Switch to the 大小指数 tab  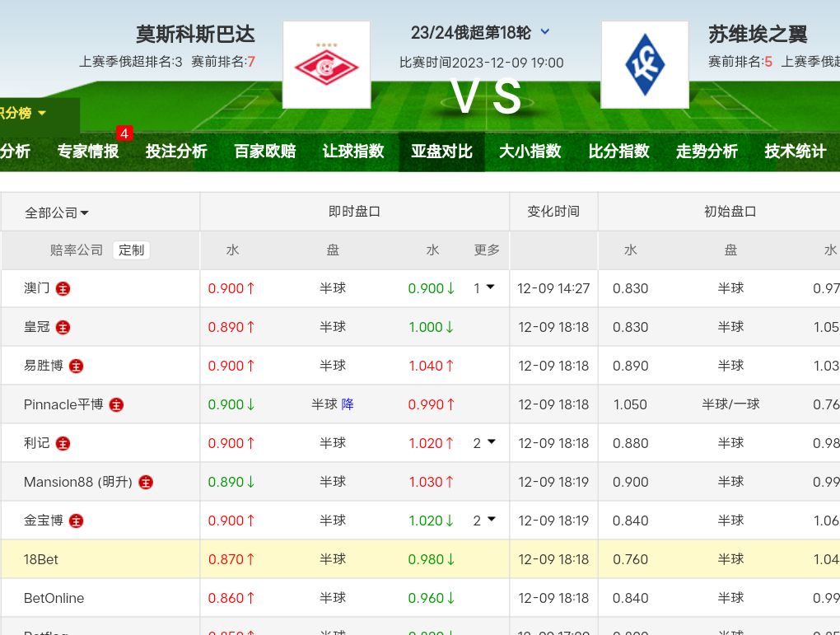click(530, 152)
